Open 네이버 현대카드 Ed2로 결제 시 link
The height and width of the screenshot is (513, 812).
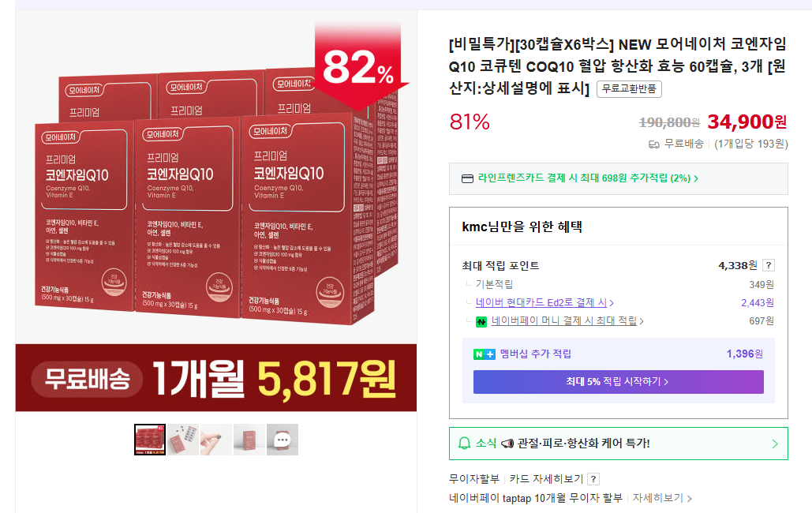coord(544,302)
